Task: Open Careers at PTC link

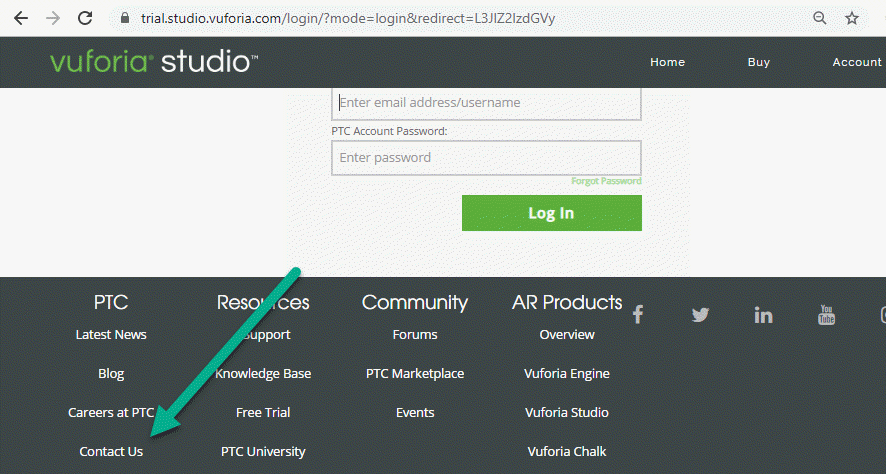Action: click(x=111, y=412)
